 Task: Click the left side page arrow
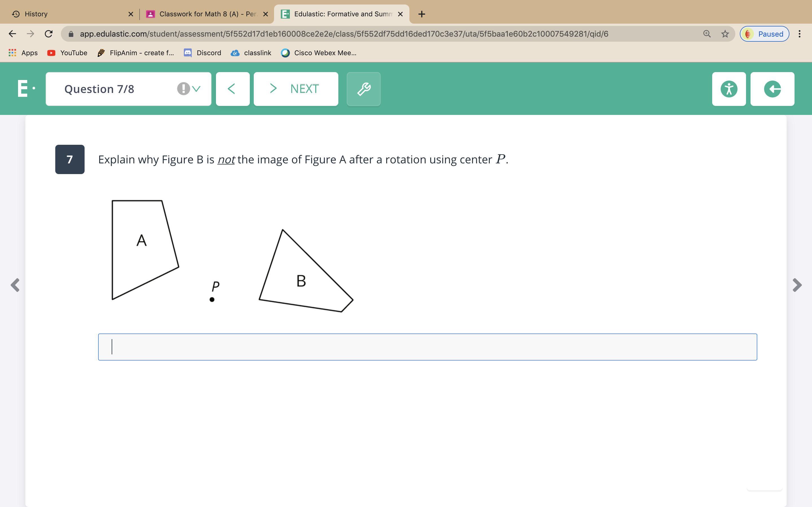pos(15,285)
